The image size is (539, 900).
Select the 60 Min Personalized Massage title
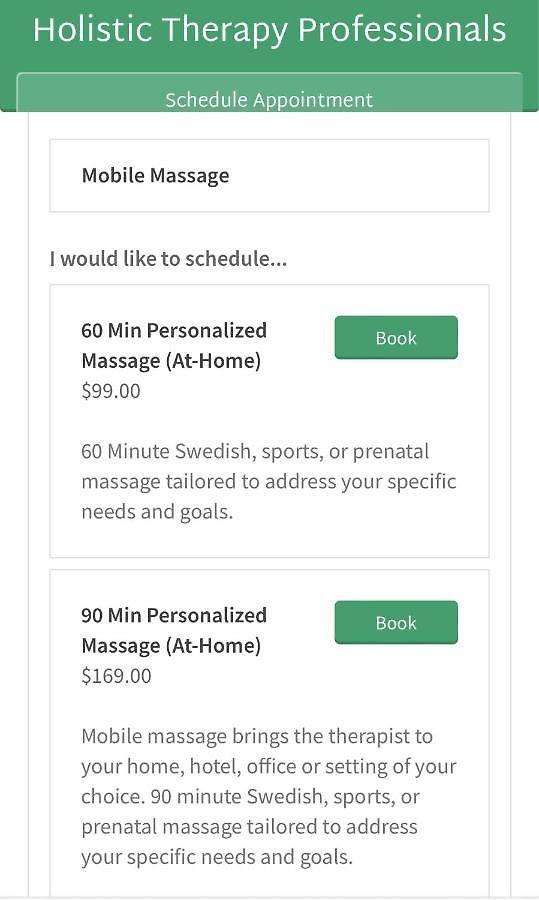click(174, 346)
